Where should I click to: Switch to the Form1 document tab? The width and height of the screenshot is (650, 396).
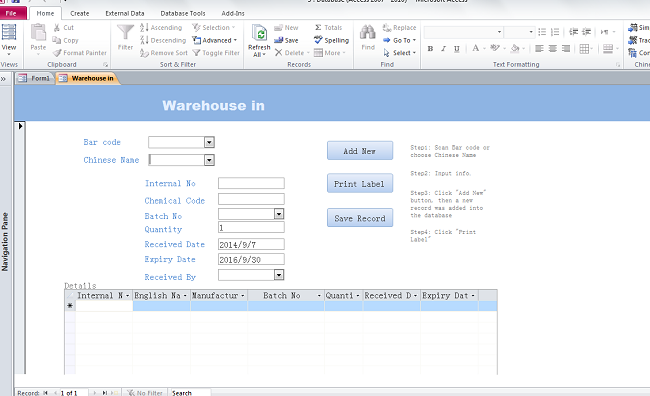point(35,78)
